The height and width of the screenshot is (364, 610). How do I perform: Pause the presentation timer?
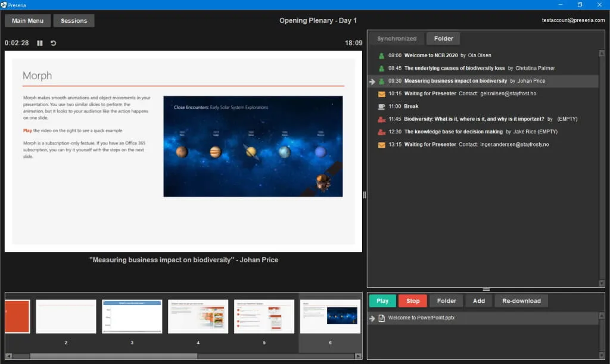pos(40,43)
